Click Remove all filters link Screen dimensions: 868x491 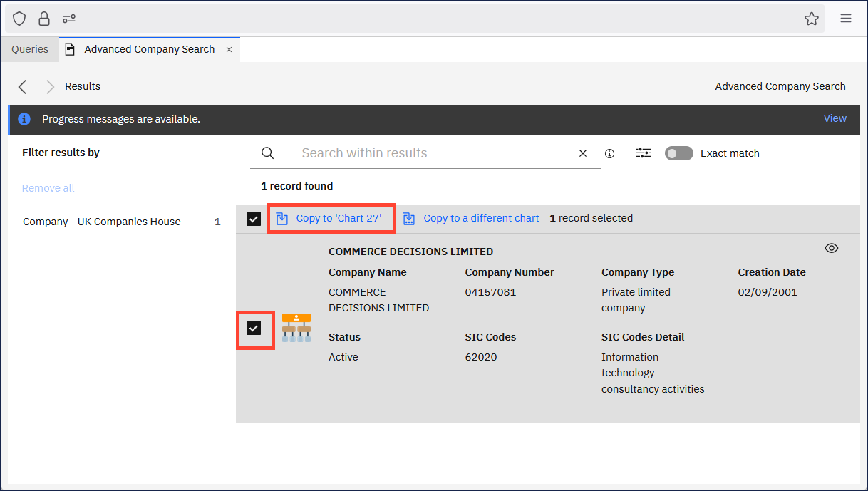pos(48,188)
